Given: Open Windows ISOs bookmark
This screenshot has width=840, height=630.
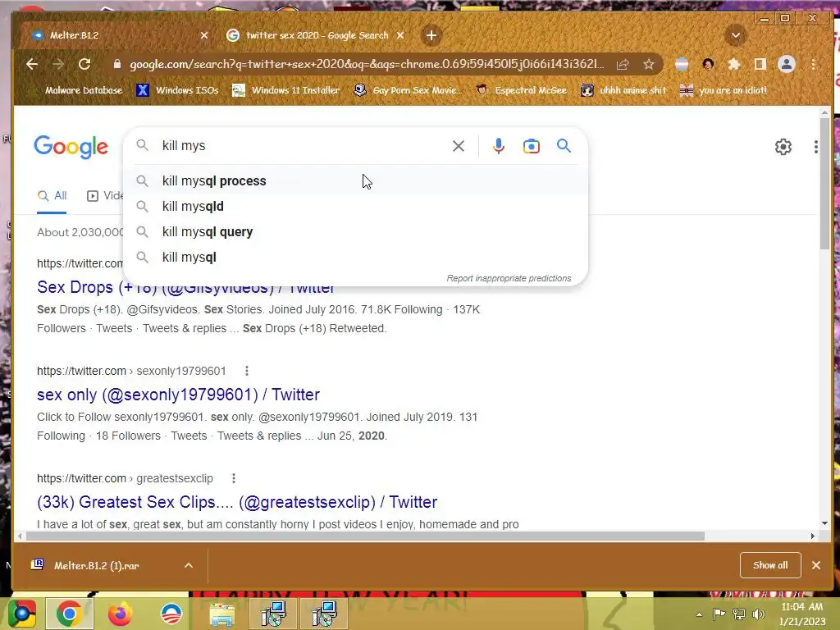Looking at the screenshot, I should pos(177,90).
